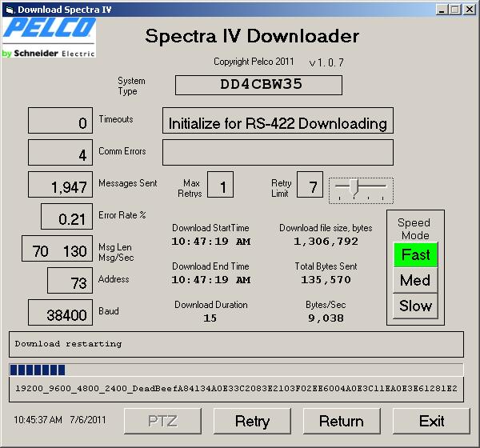Click the date text 7/6/2011
Image resolution: width=480 pixels, height=448 pixels.
[x=88, y=419]
